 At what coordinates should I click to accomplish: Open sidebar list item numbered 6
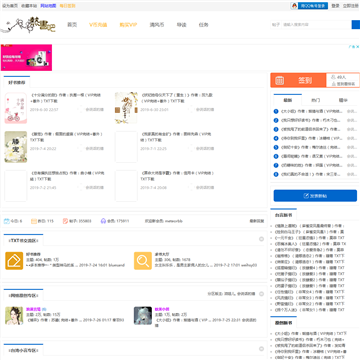(x=311, y=156)
